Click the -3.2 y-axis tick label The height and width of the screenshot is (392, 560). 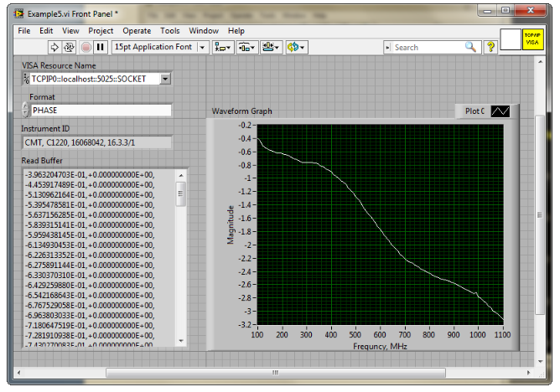point(245,325)
